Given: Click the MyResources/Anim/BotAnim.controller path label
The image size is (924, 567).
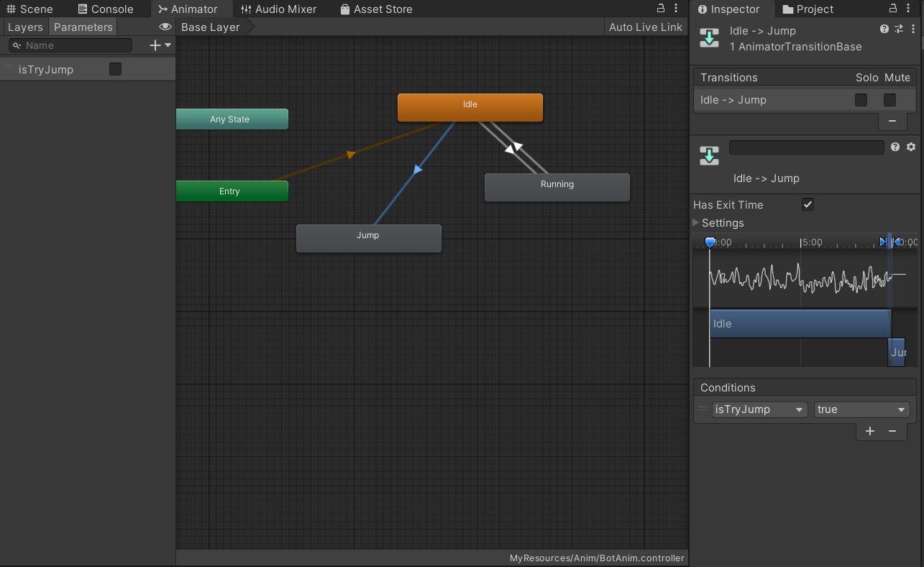Looking at the screenshot, I should pyautogui.click(x=597, y=558).
